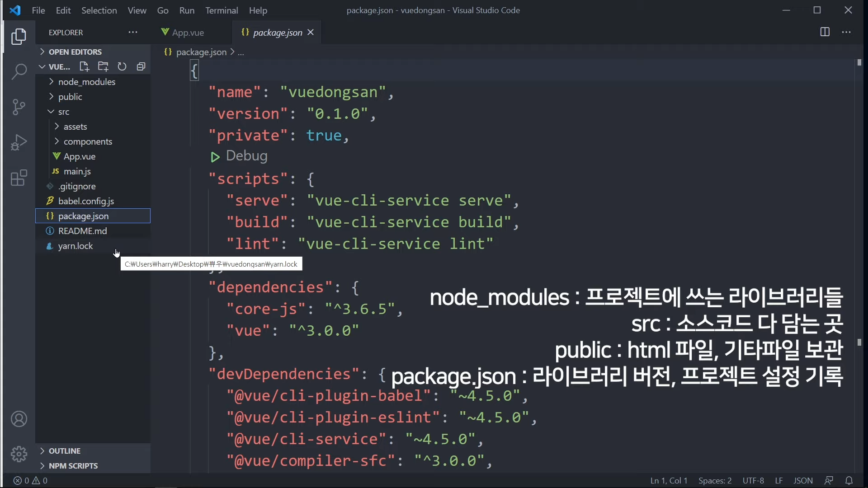
Task: Open the Manage gear menu
Action: coord(19,454)
